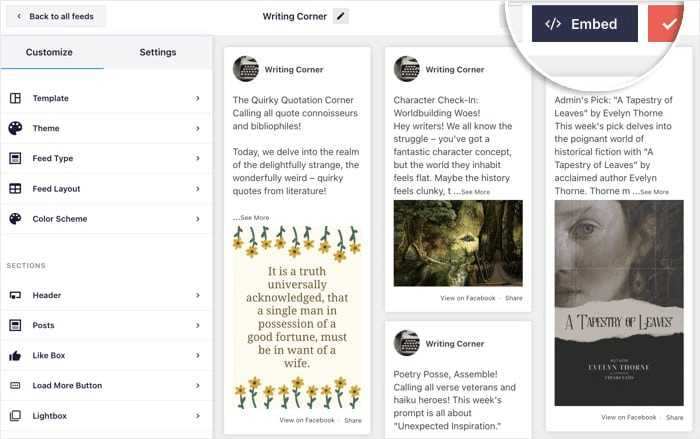
Task: Expand the Header section chevron
Action: coord(198,295)
